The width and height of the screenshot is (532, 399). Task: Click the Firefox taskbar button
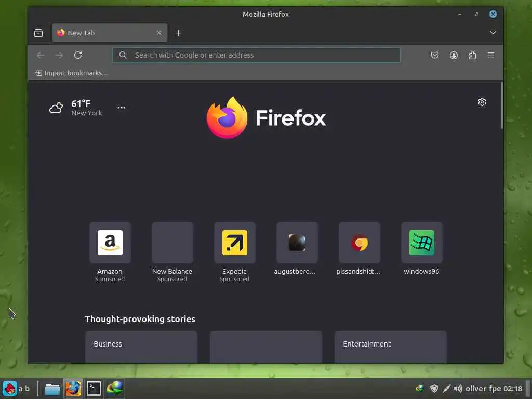coord(73,389)
